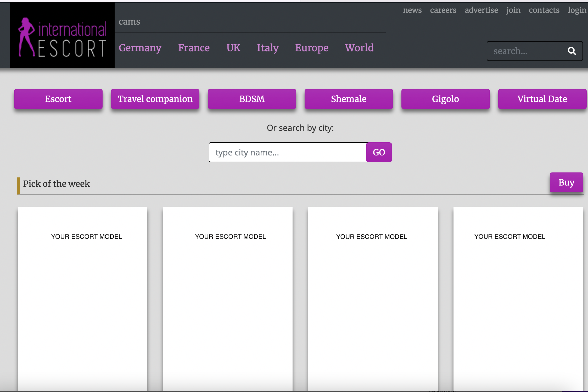Select the World region dropdown
This screenshot has width=588, height=392.
coord(359,48)
